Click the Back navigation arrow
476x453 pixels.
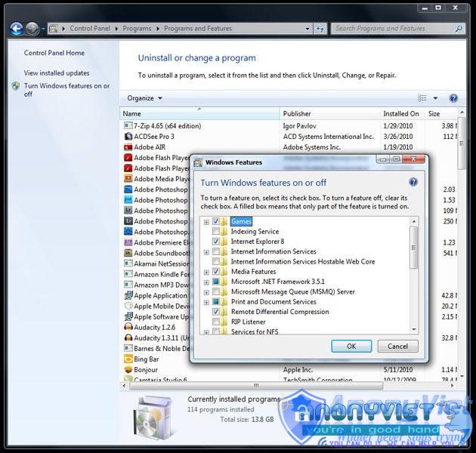[x=16, y=29]
